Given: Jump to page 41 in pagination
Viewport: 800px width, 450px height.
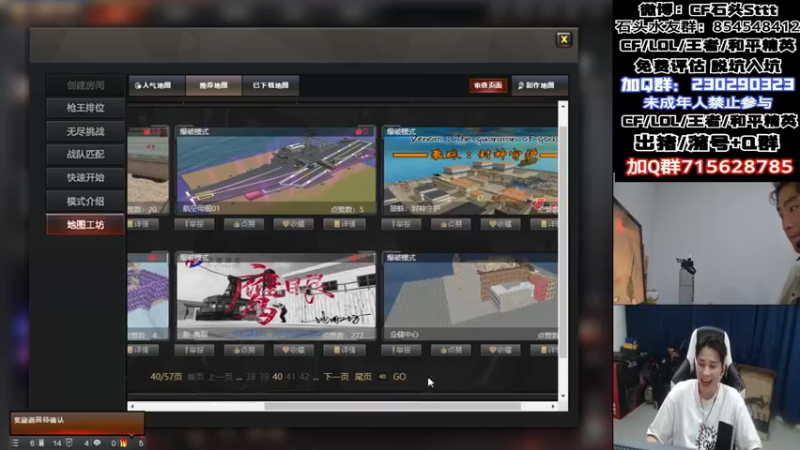Looking at the screenshot, I should click(x=290, y=377).
